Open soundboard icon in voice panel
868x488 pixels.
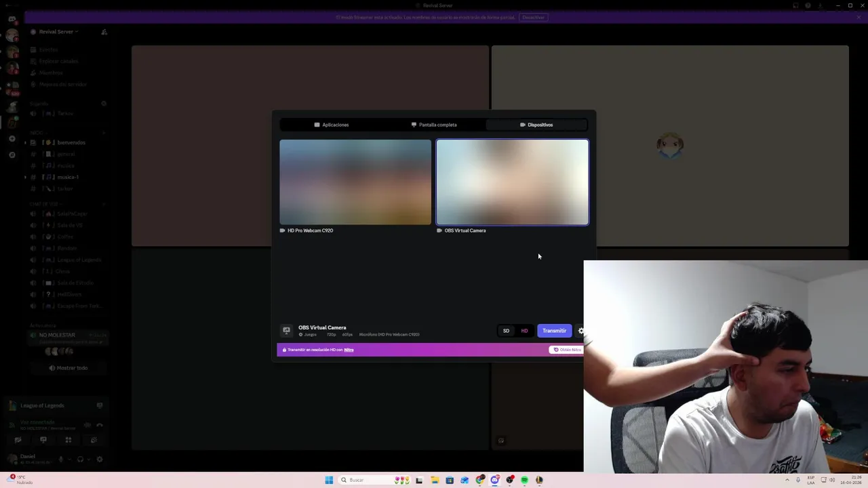coord(94,440)
